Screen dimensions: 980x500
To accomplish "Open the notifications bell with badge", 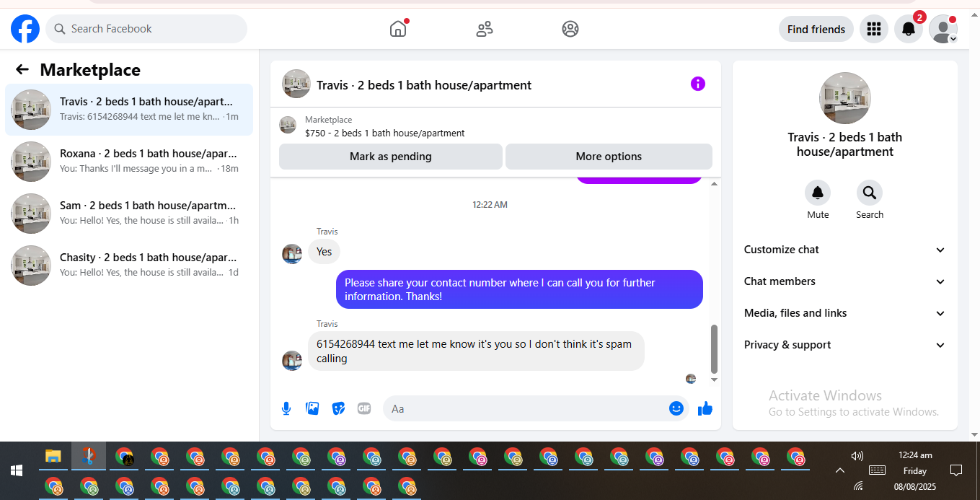I will pyautogui.click(x=909, y=29).
